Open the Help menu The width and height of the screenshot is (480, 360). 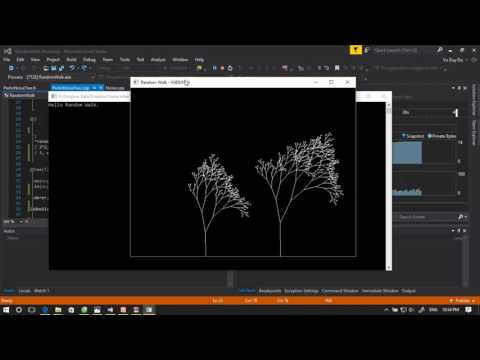coord(199,60)
